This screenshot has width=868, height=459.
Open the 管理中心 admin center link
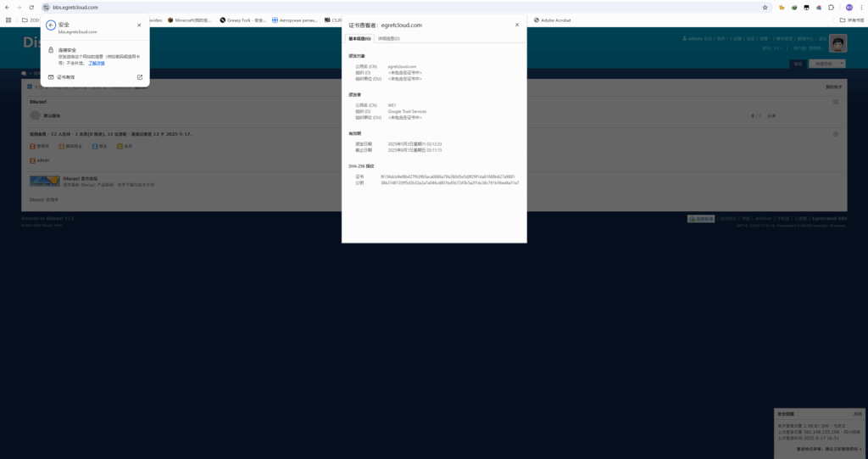tap(805, 39)
